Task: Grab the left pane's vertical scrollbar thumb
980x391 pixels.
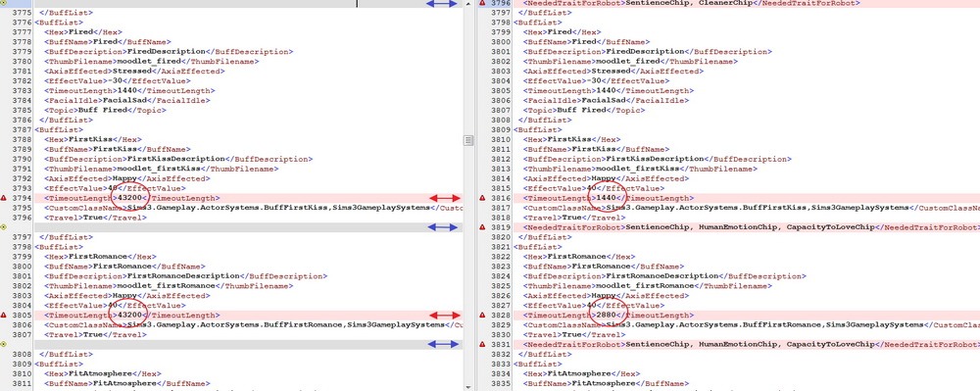Action: 468,141
